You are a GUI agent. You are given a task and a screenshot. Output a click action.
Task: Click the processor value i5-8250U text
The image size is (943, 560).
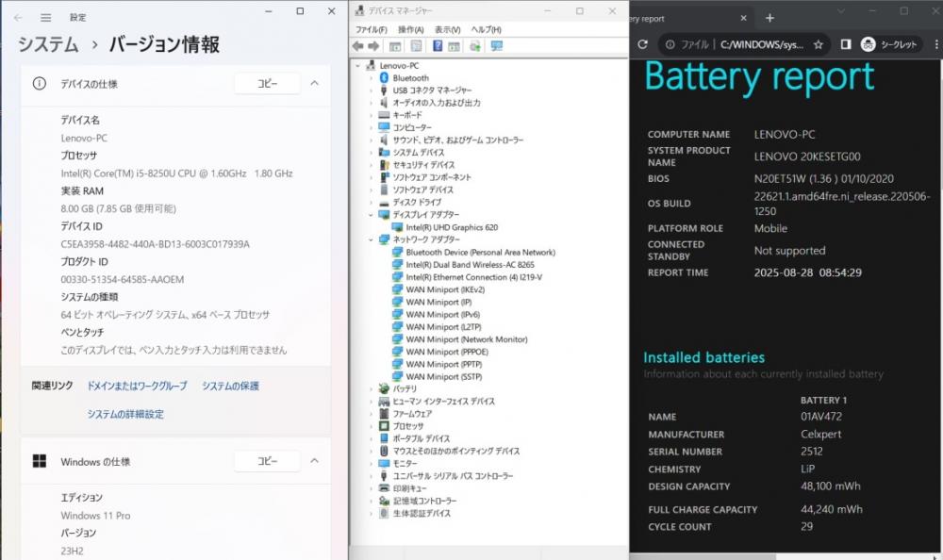177,173
